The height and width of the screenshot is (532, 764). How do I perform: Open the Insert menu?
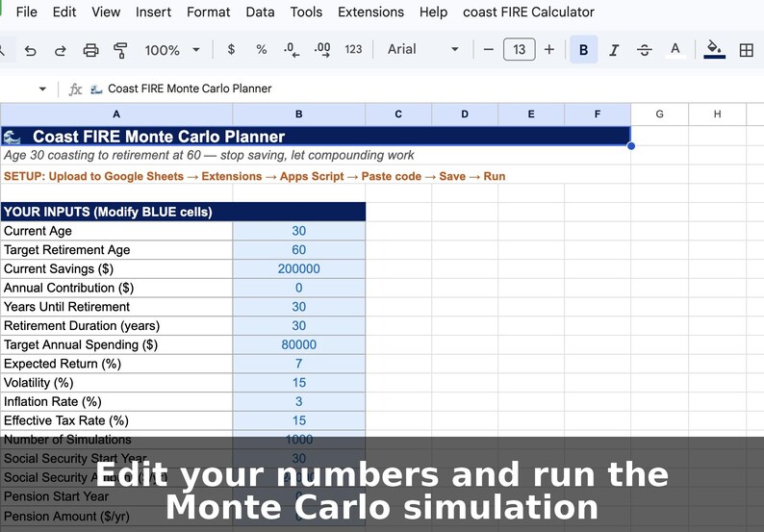pos(153,12)
